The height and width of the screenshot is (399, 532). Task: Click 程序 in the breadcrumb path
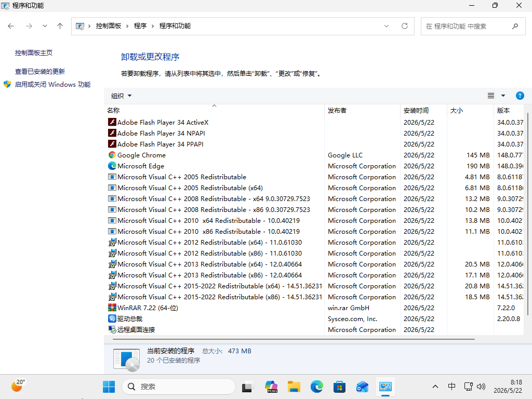[140, 26]
